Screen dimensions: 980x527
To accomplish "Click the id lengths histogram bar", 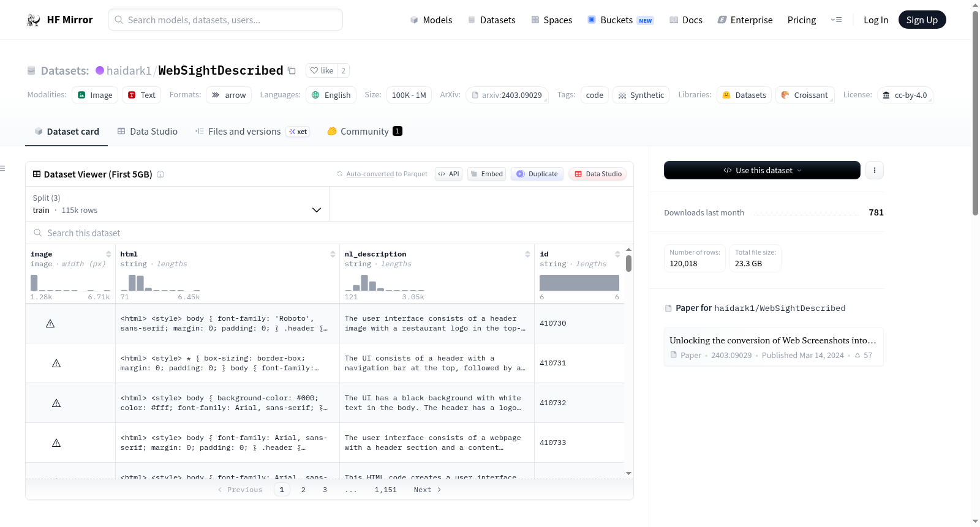I will tap(579, 283).
